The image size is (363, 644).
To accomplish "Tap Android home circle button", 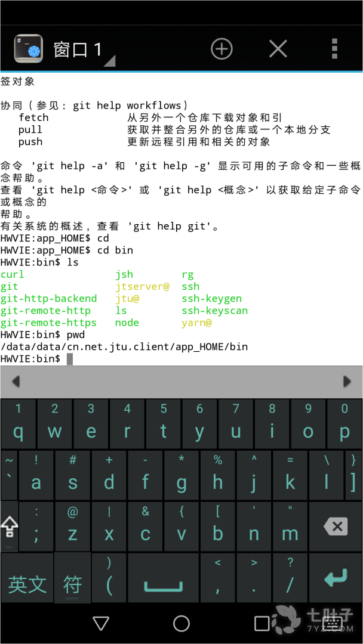I will (181, 624).
